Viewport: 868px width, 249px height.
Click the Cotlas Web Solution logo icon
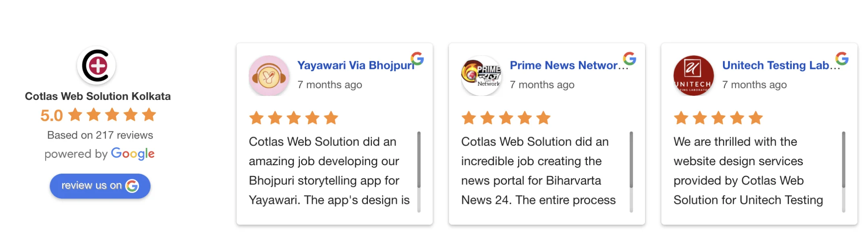point(96,65)
